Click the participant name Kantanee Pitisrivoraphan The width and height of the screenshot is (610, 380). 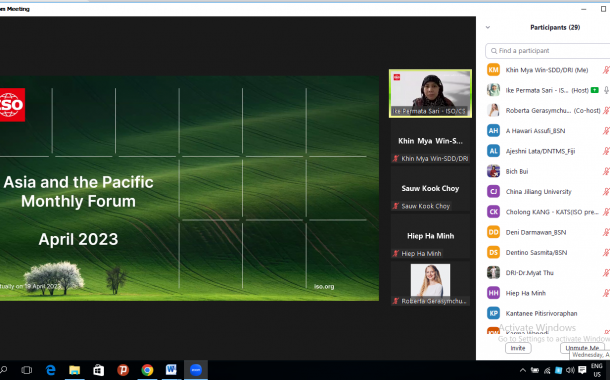coord(541,313)
